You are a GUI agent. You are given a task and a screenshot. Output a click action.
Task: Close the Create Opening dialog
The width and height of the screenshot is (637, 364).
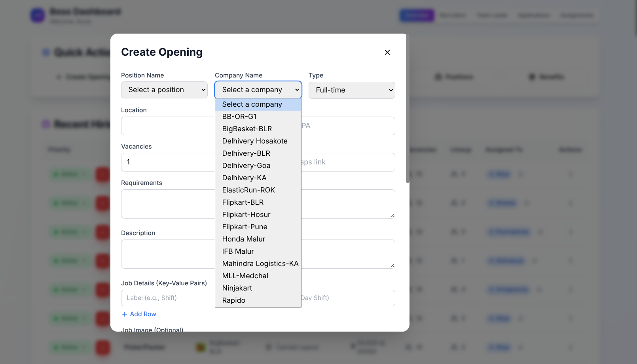click(387, 52)
